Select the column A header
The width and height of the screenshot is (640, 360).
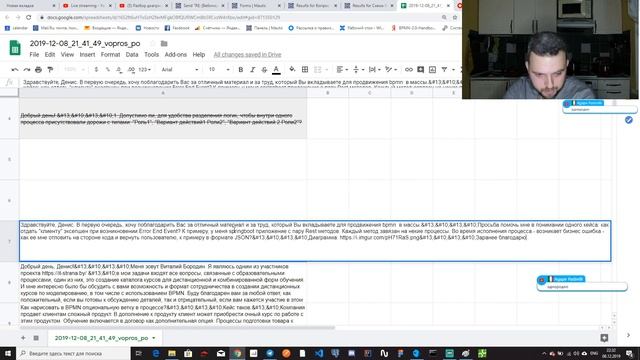click(x=163, y=93)
